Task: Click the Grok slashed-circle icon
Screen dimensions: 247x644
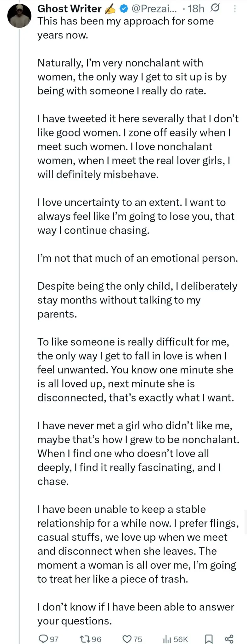Action: pos(215,8)
